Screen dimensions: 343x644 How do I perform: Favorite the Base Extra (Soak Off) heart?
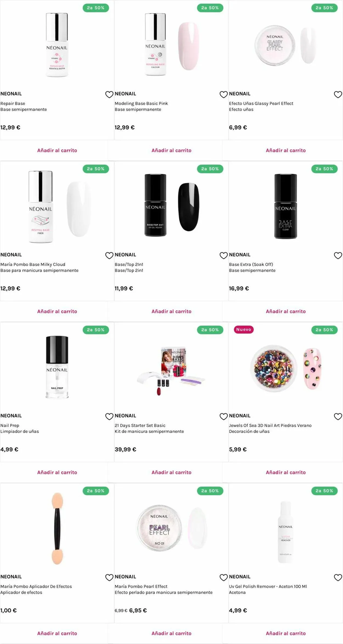(338, 256)
